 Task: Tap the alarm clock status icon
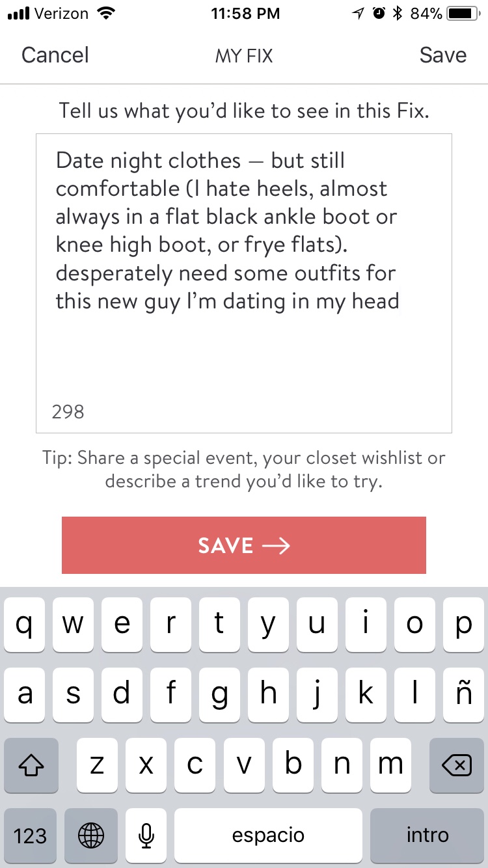tap(379, 14)
